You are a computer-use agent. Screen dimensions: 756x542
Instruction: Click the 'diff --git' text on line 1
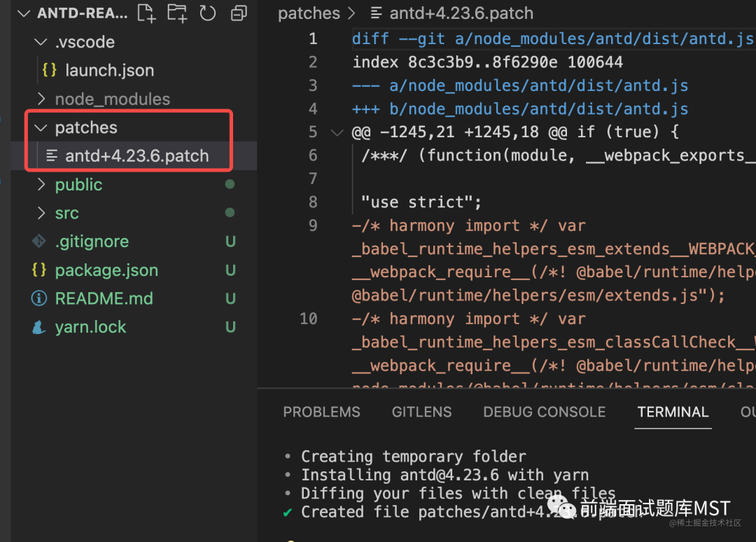coord(399,39)
